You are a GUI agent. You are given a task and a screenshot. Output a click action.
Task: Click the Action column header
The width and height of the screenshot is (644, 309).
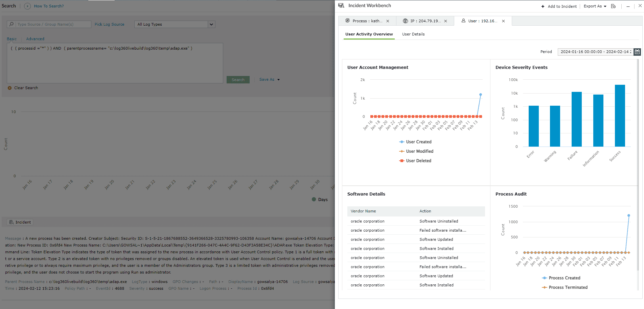point(425,211)
